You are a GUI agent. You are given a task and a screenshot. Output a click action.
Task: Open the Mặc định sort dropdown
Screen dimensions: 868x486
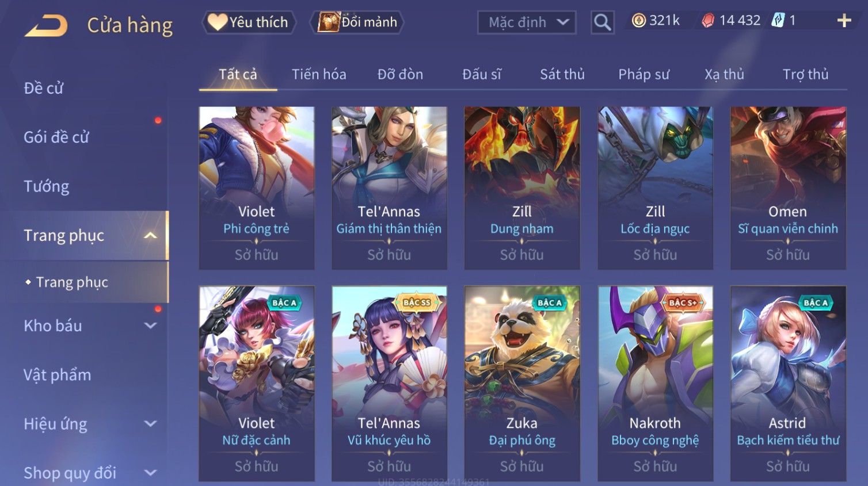click(x=527, y=22)
